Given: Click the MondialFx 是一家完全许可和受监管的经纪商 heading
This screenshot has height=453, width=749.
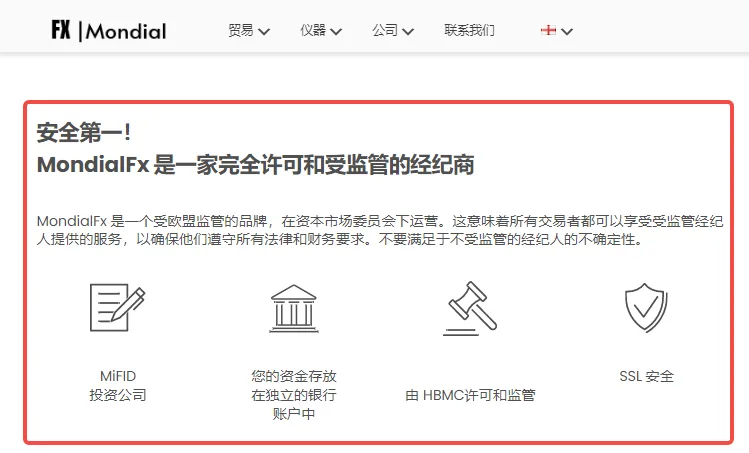Looking at the screenshot, I should click(x=256, y=165).
